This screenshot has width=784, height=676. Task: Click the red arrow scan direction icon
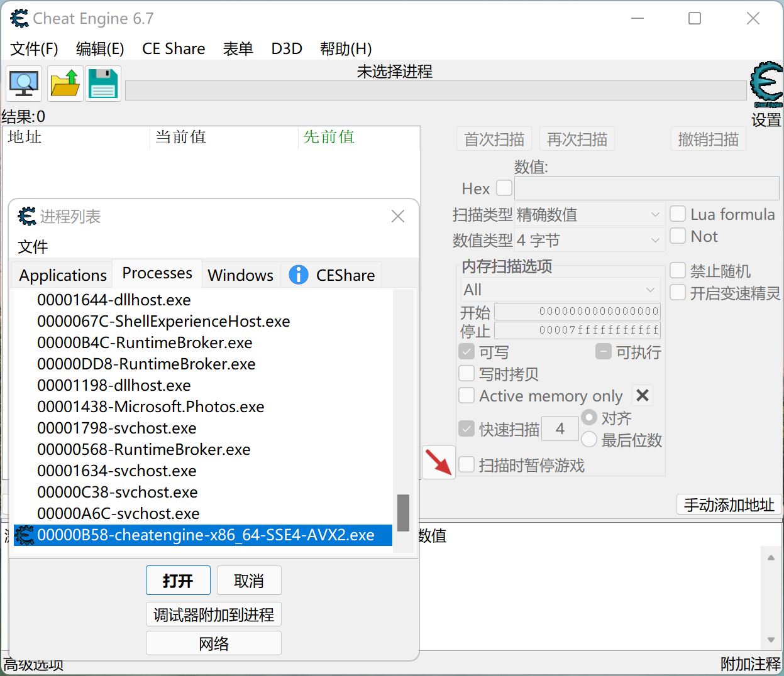439,462
